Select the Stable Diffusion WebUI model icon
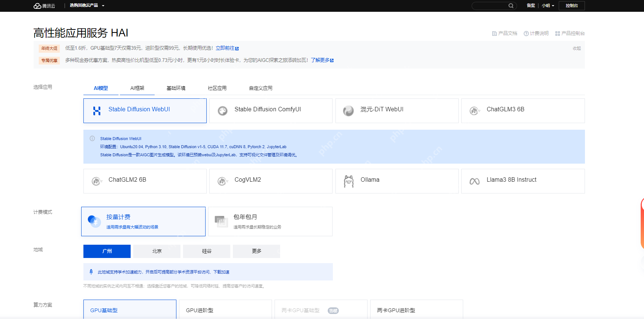Screen dimensions: 644x321 coord(97,111)
